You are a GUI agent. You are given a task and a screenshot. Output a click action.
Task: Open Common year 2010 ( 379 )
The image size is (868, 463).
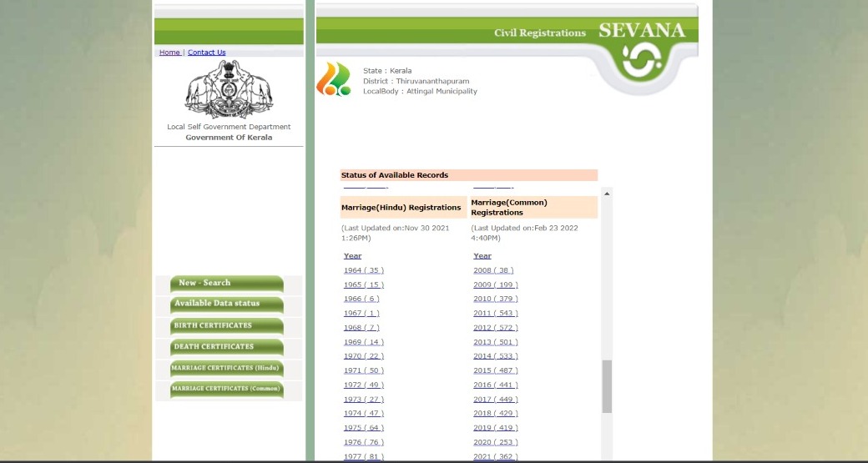tap(496, 299)
